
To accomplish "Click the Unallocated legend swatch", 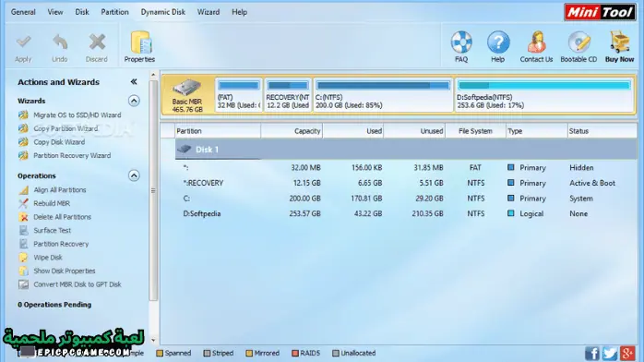I will point(336,353).
